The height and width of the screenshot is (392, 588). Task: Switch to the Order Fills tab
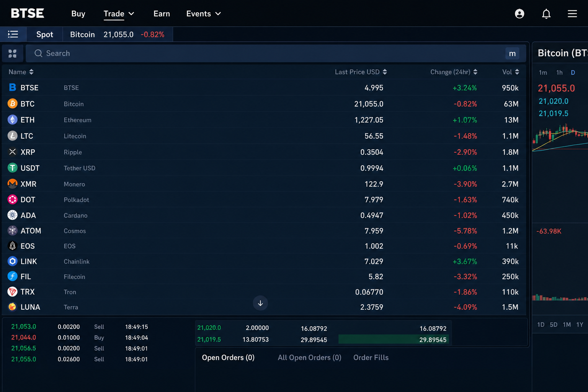[371, 358]
